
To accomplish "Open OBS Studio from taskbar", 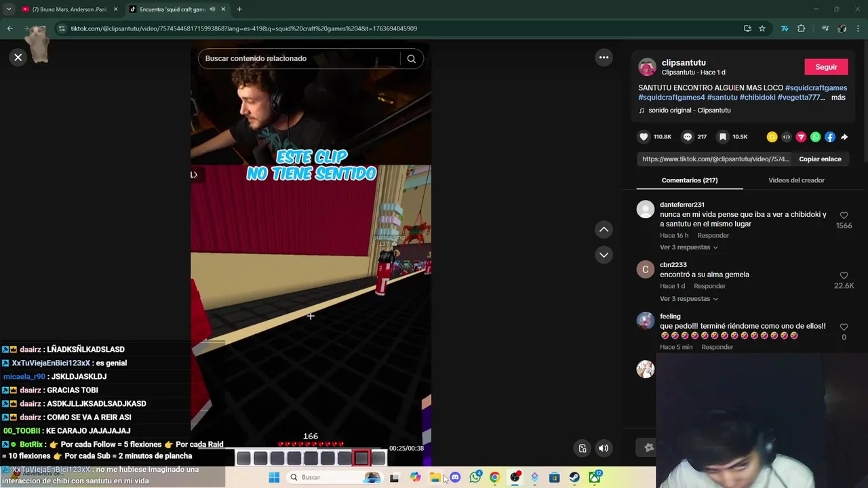I will coord(515,477).
